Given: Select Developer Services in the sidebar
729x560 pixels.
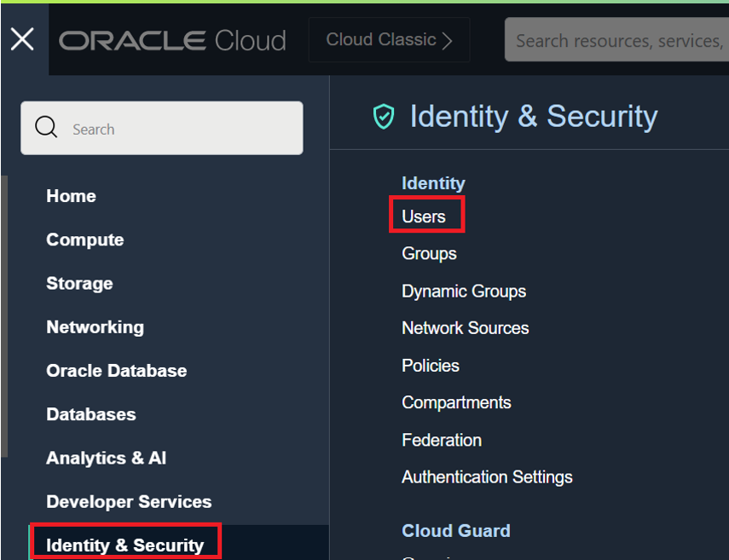Looking at the screenshot, I should [x=129, y=502].
